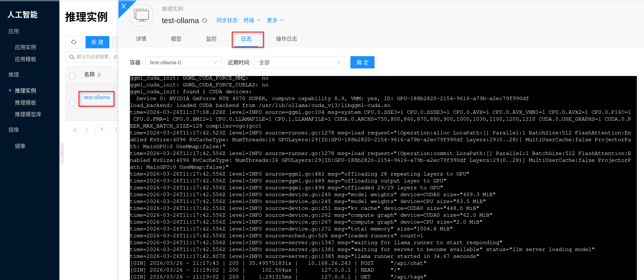
Task: Switch to the 监控 tab
Action: [211, 39]
